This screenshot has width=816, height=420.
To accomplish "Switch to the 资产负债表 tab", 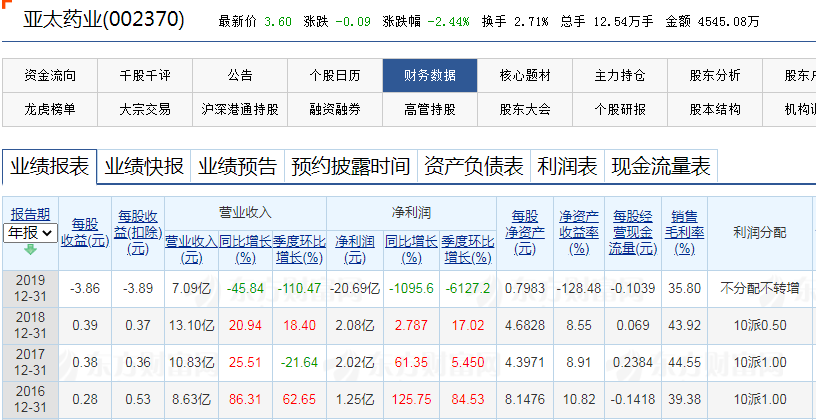I will point(474,167).
